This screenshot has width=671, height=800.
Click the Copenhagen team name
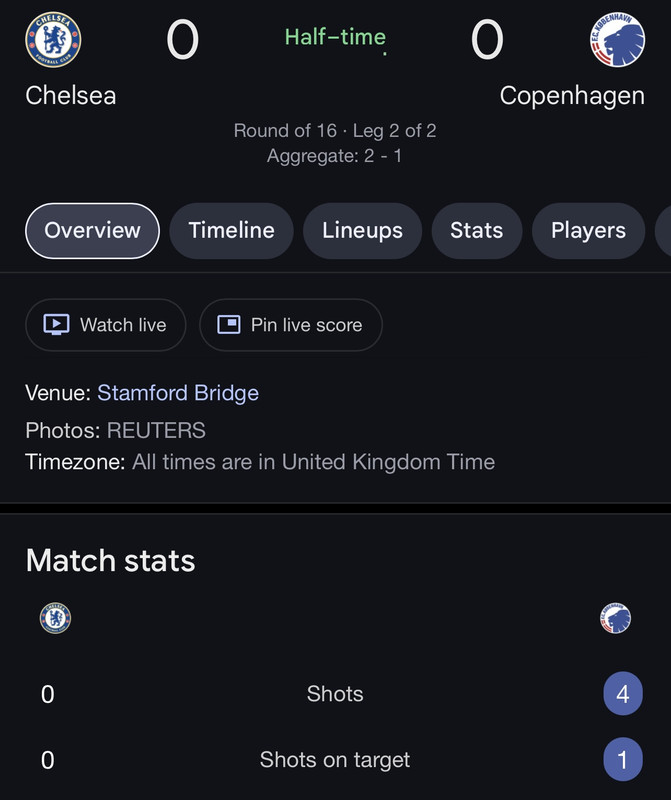point(572,95)
